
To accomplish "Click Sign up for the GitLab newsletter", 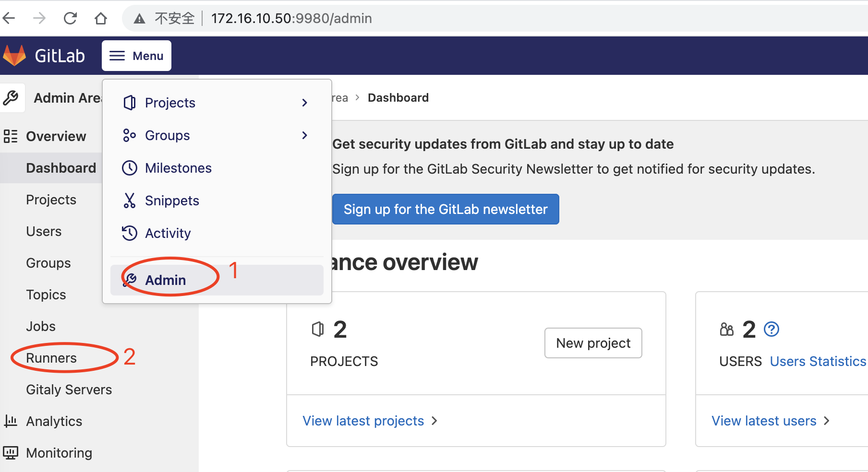I will click(445, 209).
